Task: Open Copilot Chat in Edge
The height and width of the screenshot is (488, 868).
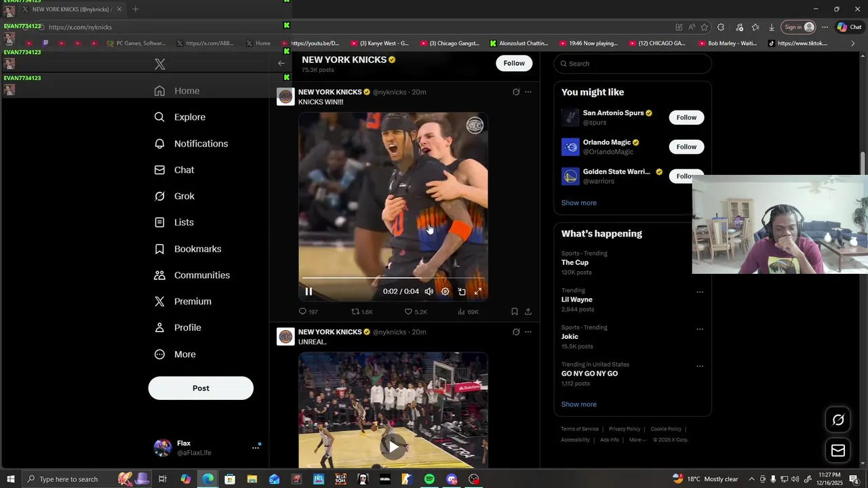Action: pyautogui.click(x=849, y=27)
